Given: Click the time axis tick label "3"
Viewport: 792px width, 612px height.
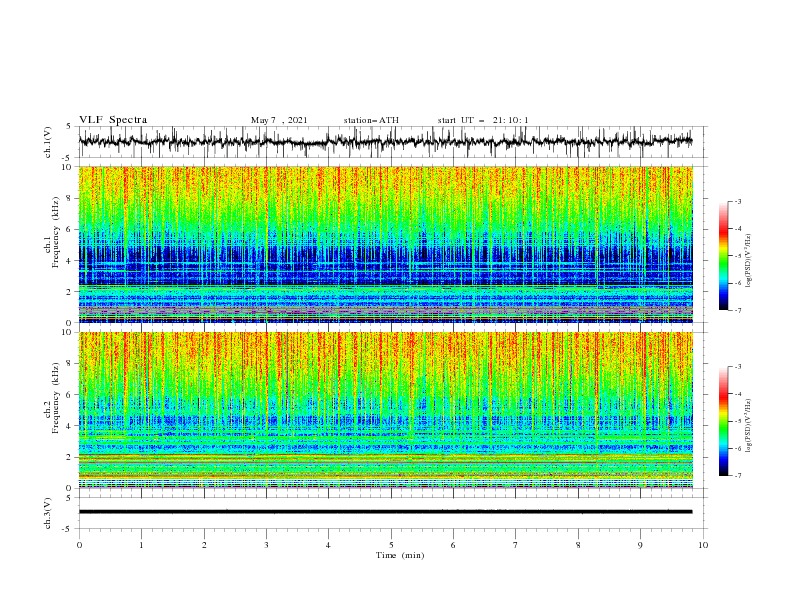Looking at the screenshot, I should tap(266, 545).
